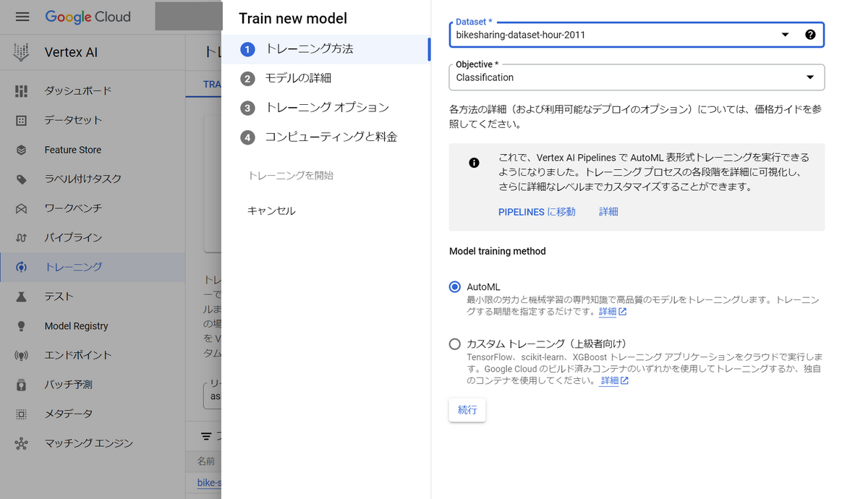Open メタデータ in the sidebar
Screen dimensions: 868x499
pyautogui.click(x=93, y=414)
